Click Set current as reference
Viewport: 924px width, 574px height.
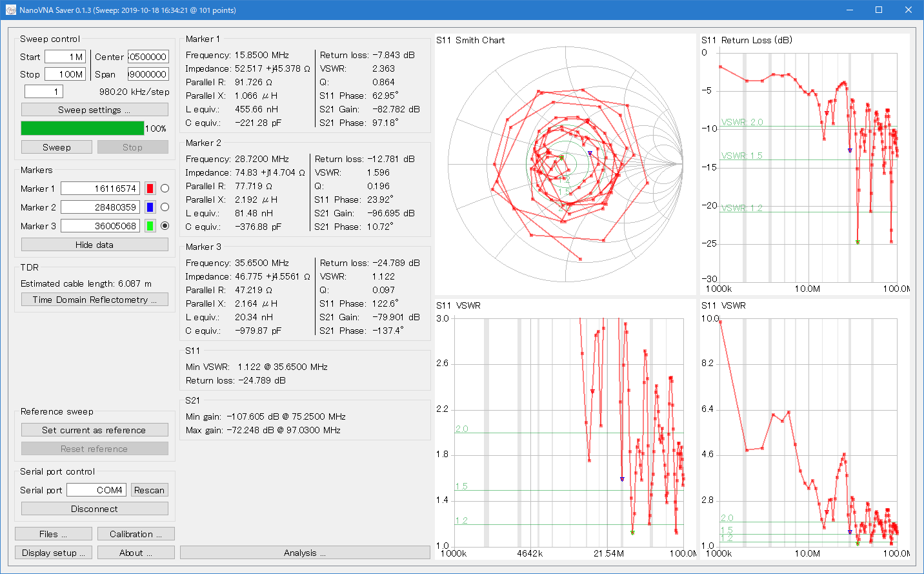pos(95,430)
